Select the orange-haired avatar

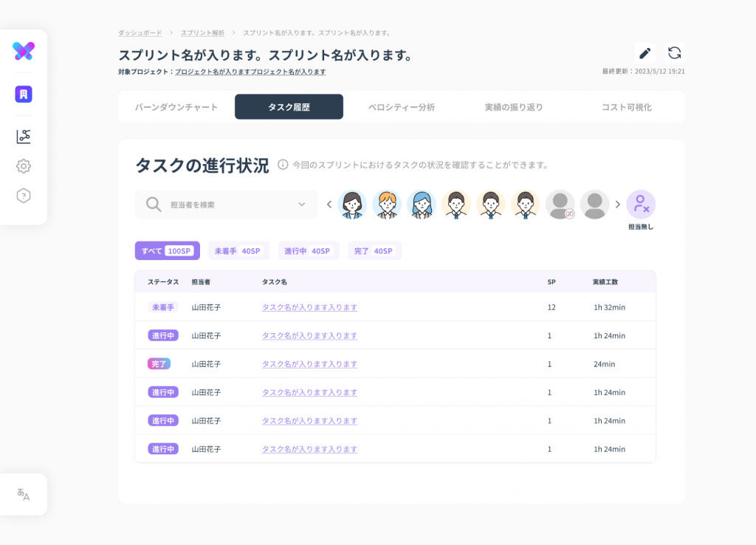click(x=387, y=205)
